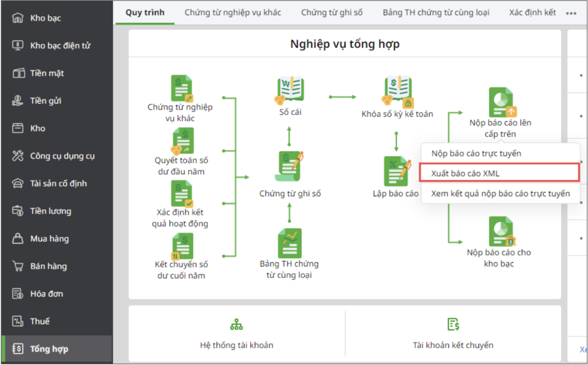
Task: Click the Bảng TH chứng từ cùng loại icon
Action: coord(290,243)
